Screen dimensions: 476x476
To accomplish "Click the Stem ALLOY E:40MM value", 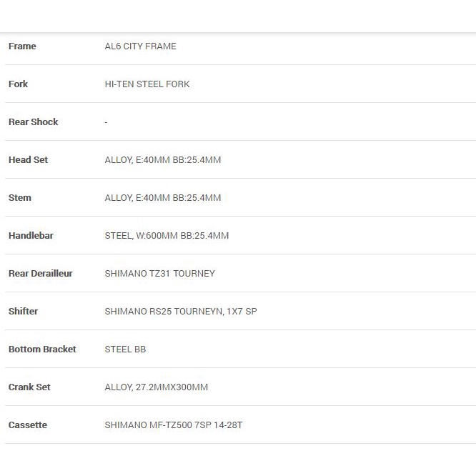I will pos(163,198).
